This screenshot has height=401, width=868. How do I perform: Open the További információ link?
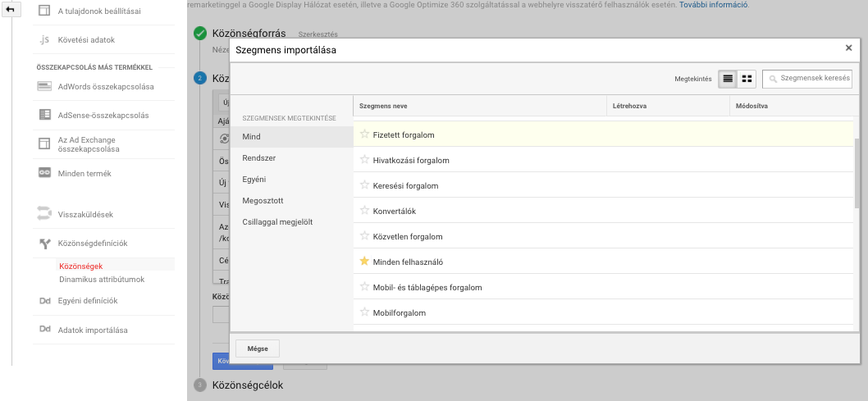tap(714, 5)
